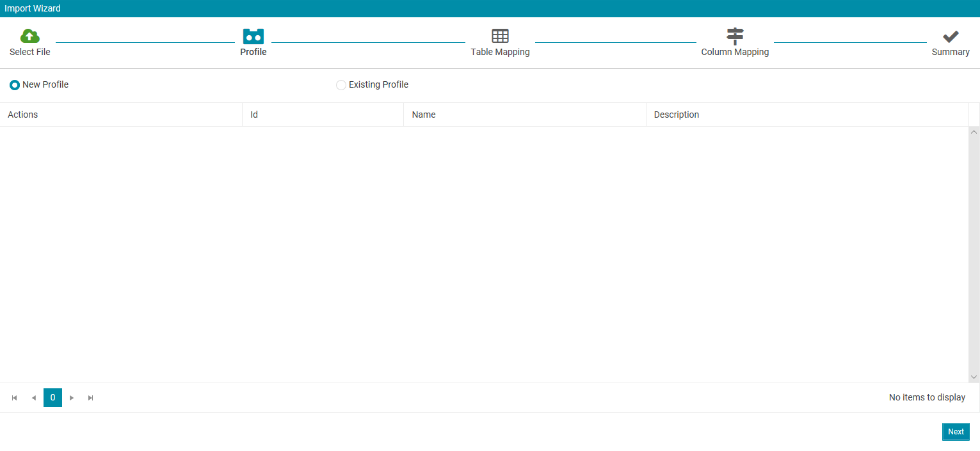Click the Actions column header

coord(121,115)
